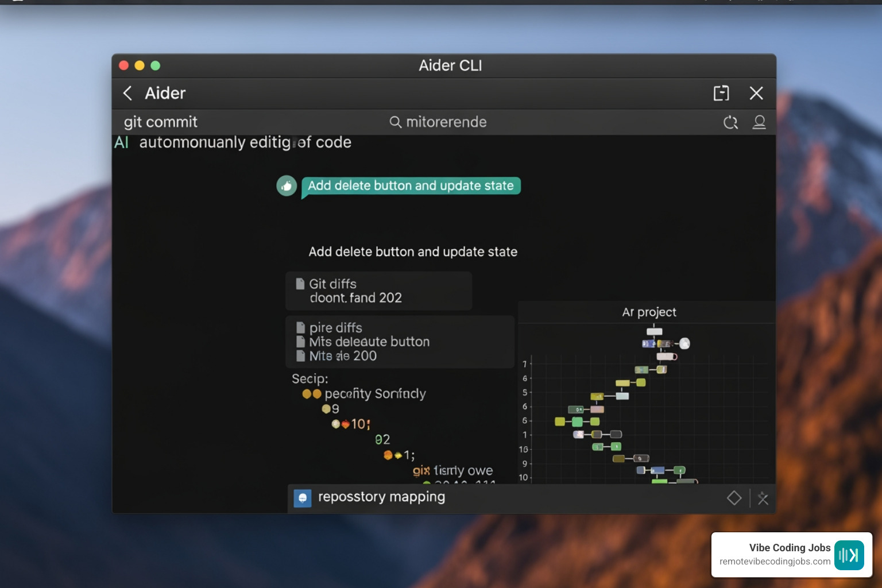Click the round white node in project graph

(684, 343)
